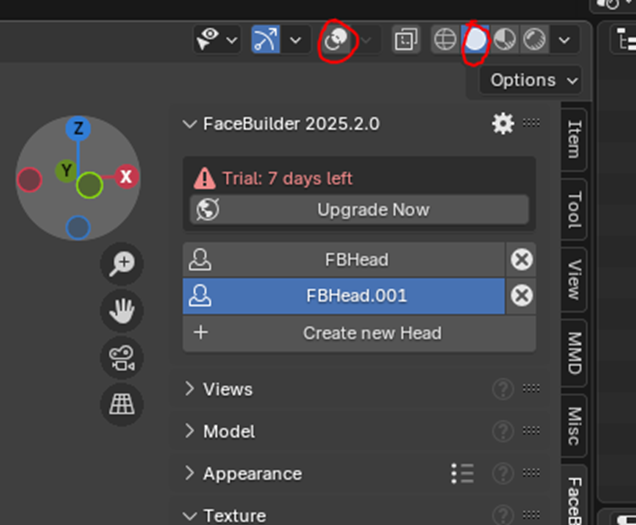Viewport: 636px width, 525px height.
Task: Toggle the camera view icon
Action: (x=122, y=358)
